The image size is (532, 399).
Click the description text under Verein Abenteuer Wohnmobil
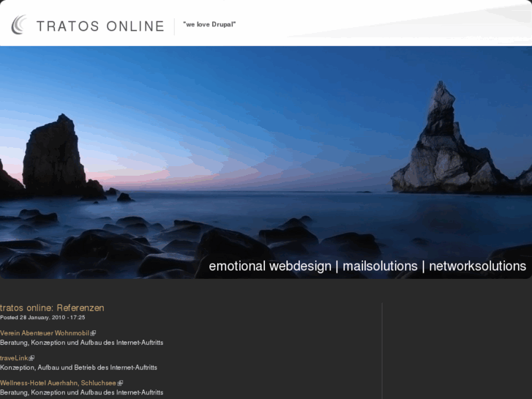pos(81,343)
